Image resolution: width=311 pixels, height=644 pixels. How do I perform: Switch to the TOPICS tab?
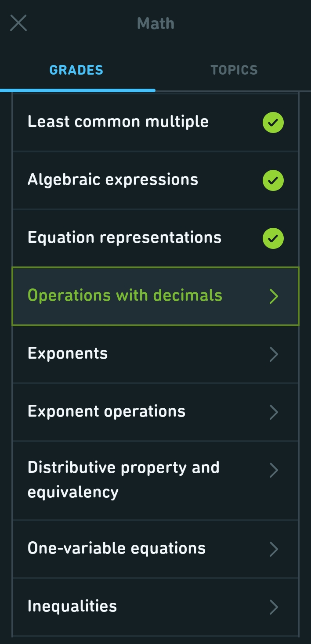234,69
